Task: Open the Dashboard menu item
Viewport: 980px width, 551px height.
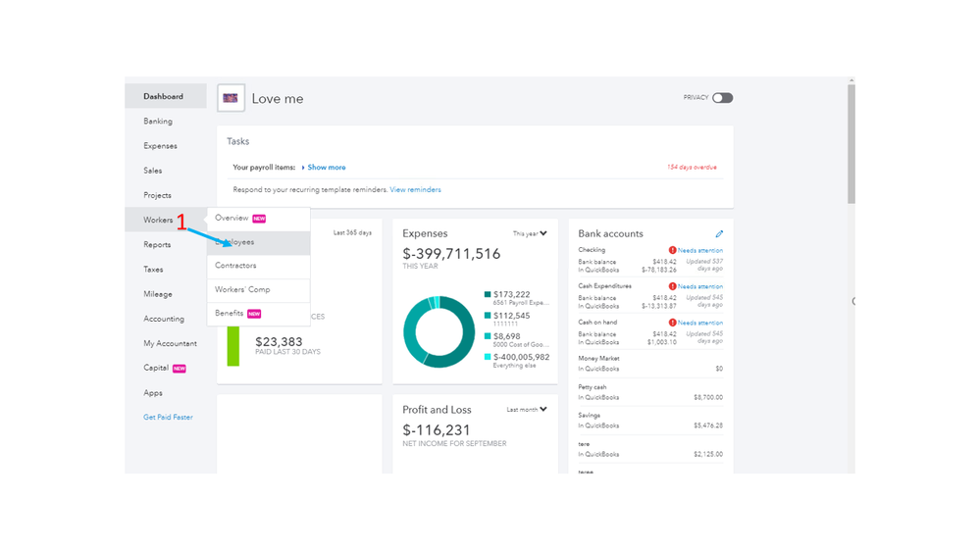Action: click(x=166, y=96)
